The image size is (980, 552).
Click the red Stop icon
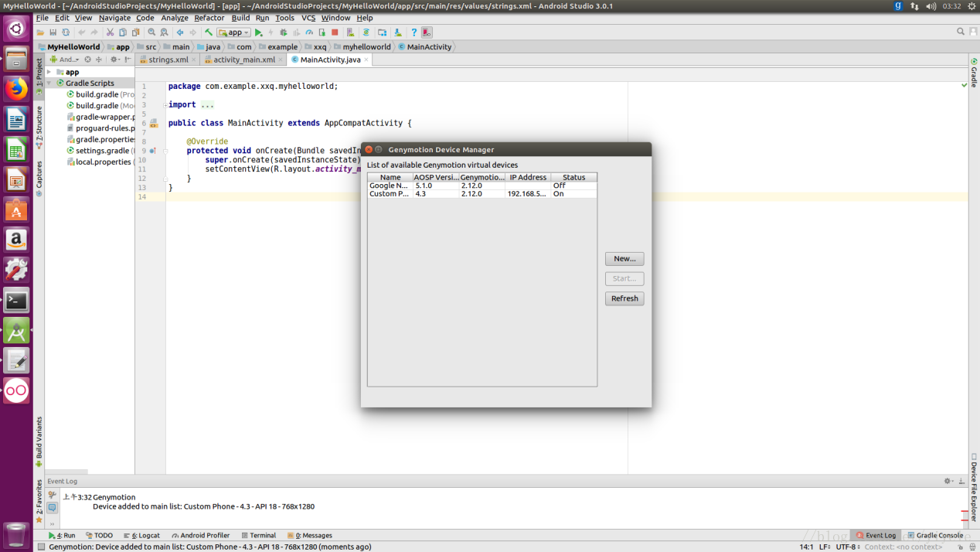[x=335, y=32]
